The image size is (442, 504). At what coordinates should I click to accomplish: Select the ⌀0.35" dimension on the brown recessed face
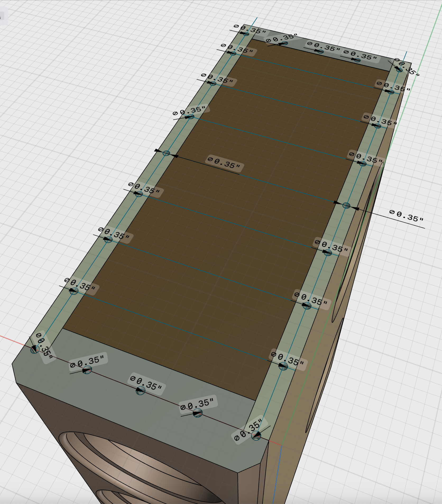[x=224, y=163]
